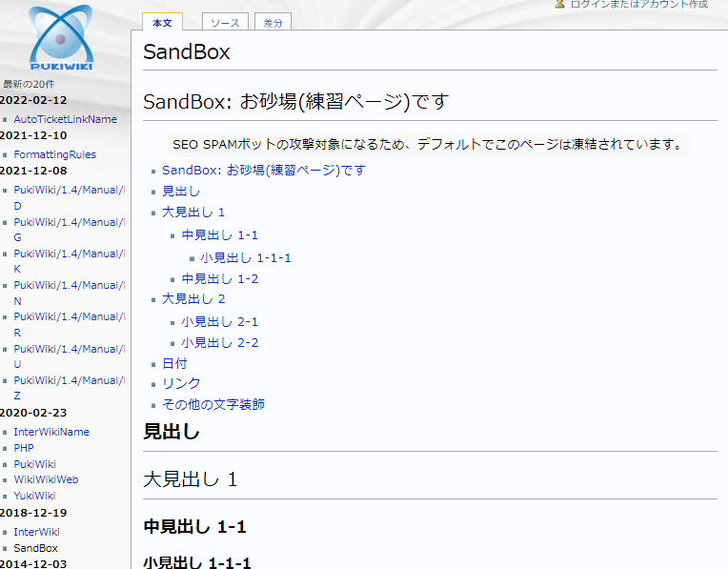The height and width of the screenshot is (569, 728).
Task: Open InterWiki sidebar link
Action: tap(36, 532)
